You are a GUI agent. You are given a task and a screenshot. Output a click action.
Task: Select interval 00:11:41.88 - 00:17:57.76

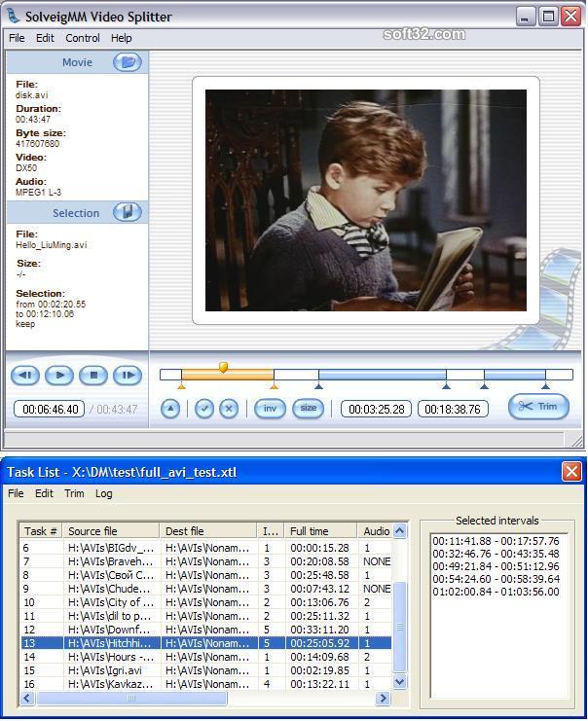[x=496, y=541]
